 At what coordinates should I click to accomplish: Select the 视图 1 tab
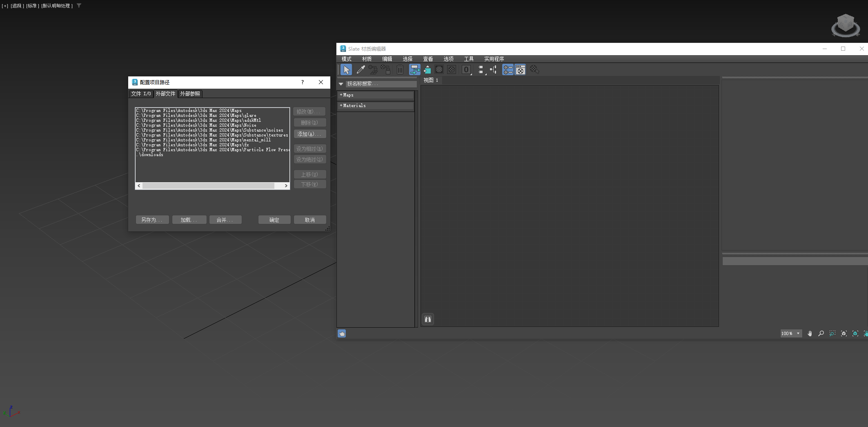pos(431,80)
